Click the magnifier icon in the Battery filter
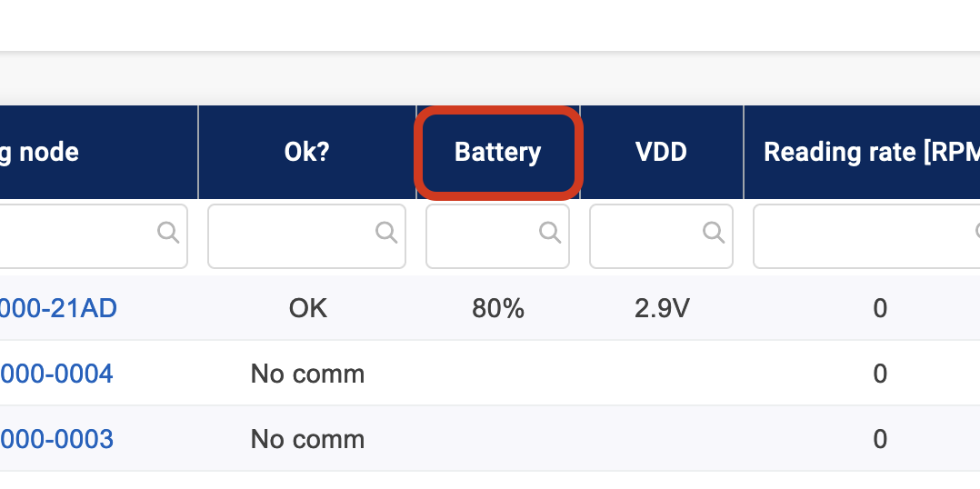Image resolution: width=980 pixels, height=489 pixels. coord(550,233)
